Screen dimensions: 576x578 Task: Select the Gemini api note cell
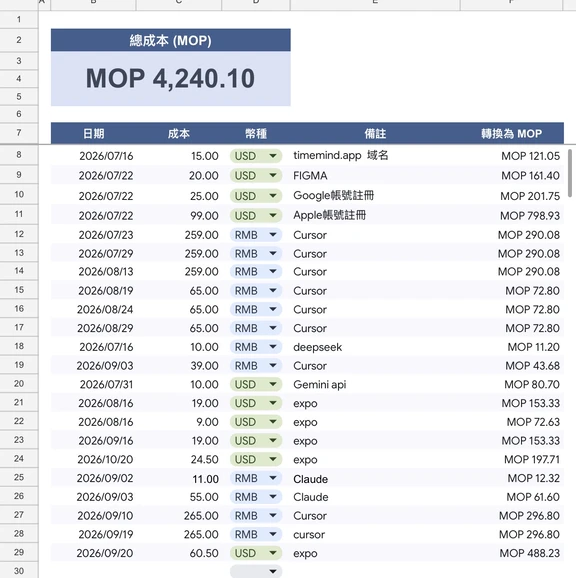tap(375, 384)
